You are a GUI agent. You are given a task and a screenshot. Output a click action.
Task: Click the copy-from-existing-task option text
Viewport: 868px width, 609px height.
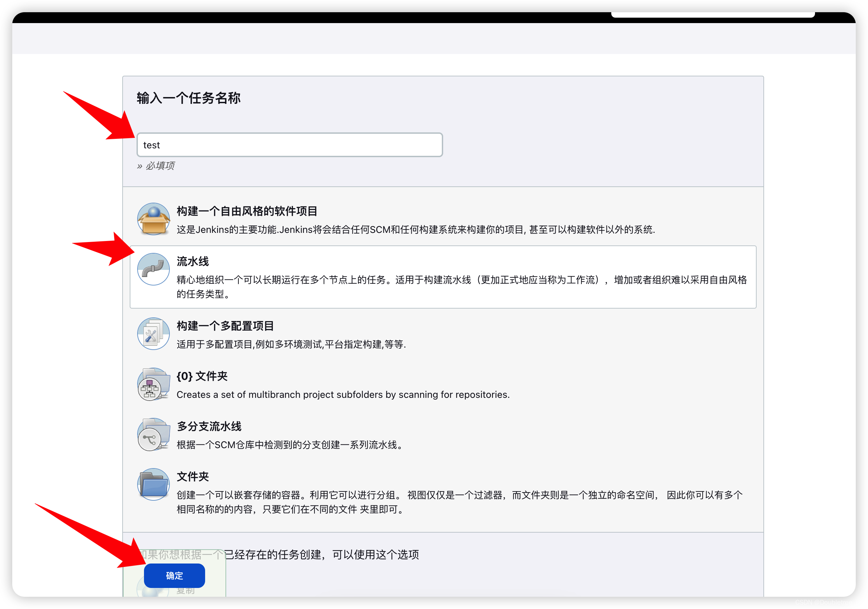[x=321, y=555]
